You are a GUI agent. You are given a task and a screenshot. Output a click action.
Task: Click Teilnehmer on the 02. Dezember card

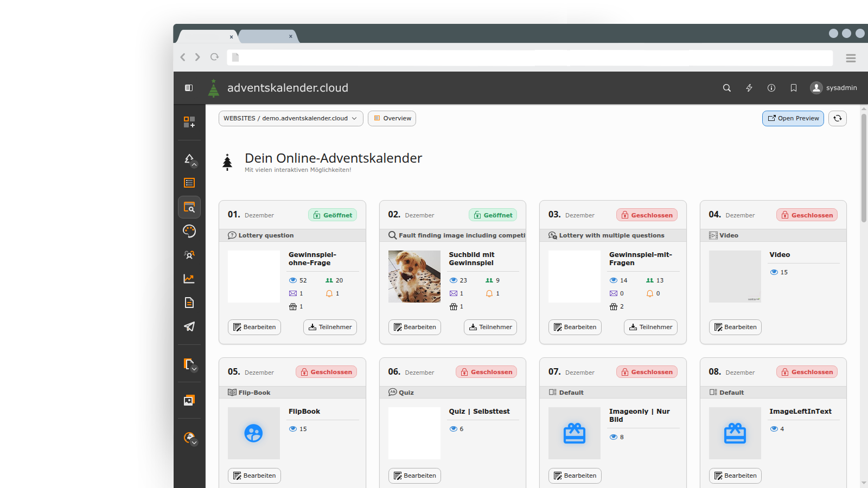[x=490, y=327]
